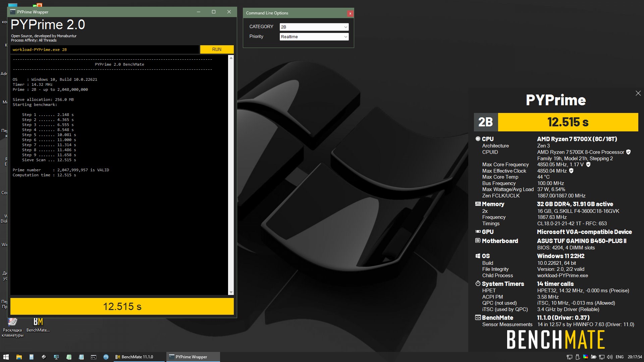The image size is (644, 362).
Task: Maximize the PYPrime Wrapper window
Action: click(214, 12)
